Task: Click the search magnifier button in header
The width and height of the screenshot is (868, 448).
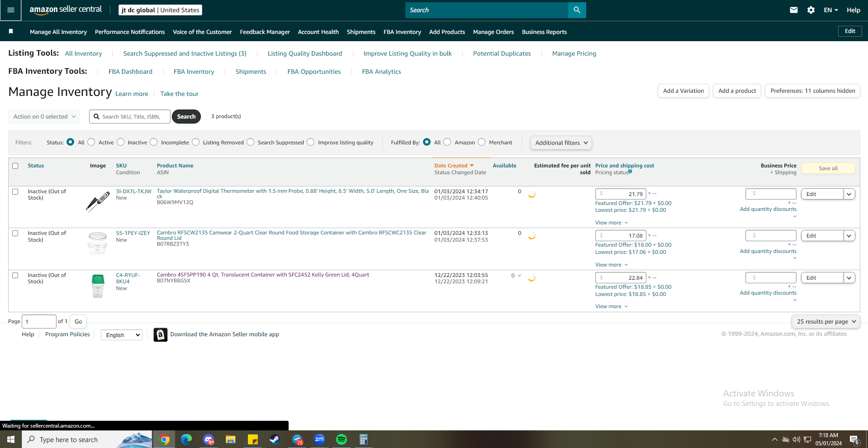Action: [x=577, y=10]
